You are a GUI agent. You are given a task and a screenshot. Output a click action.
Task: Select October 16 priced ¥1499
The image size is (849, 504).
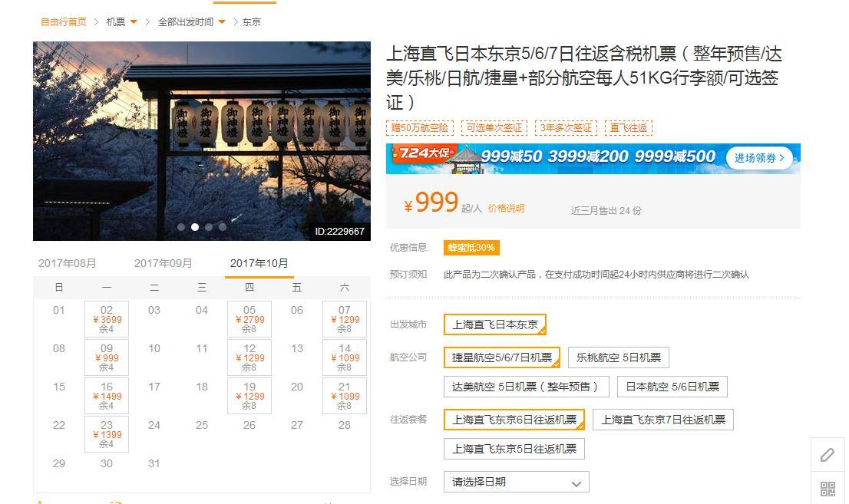[107, 396]
